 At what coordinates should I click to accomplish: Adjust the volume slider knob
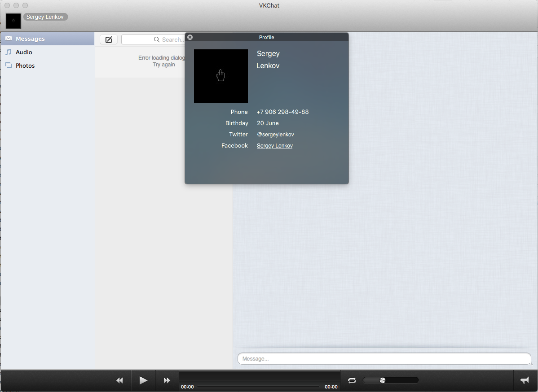tap(383, 380)
